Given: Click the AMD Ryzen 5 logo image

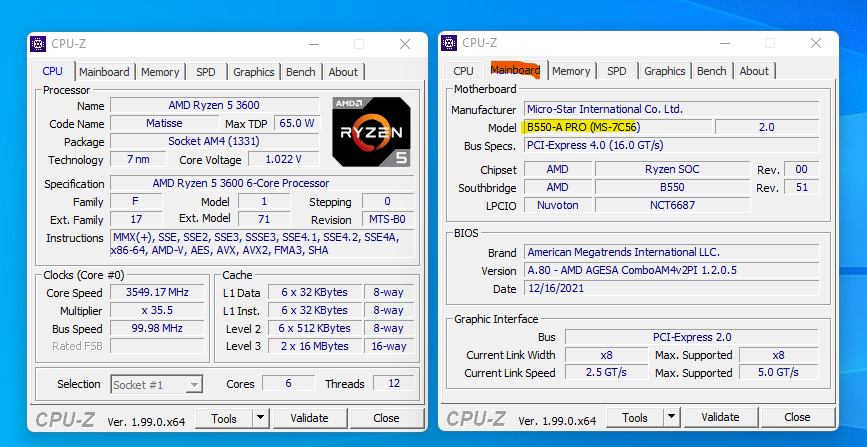Looking at the screenshot, I should 371,131.
